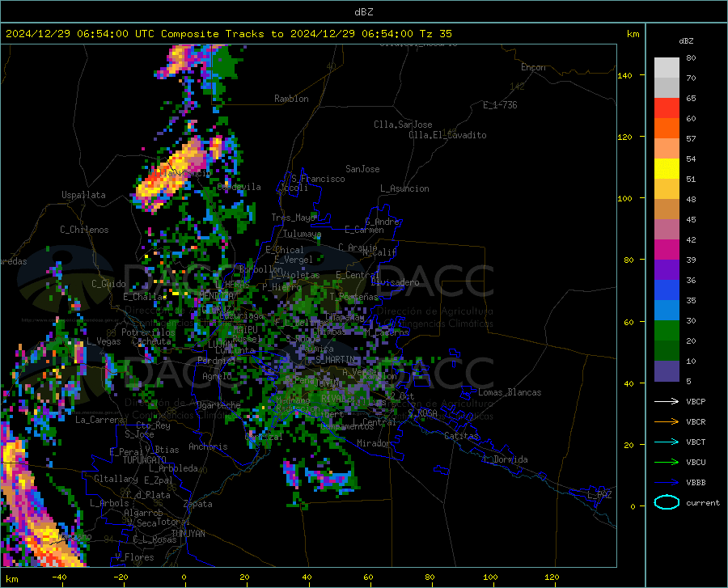
Task: Click the Catitas map label
Action: 462,436
